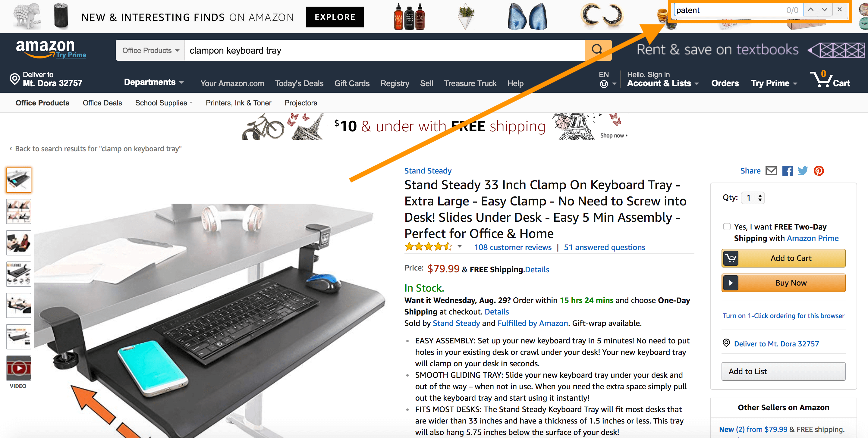The image size is (868, 438).
Task: Open 108 customer reviews link
Action: [512, 247]
